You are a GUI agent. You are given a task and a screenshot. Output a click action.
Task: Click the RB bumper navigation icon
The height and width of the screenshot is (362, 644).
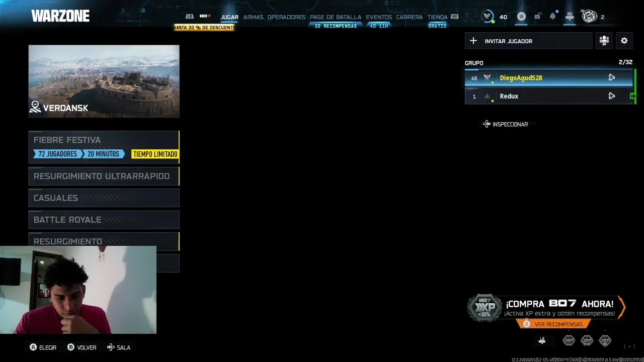(x=454, y=17)
